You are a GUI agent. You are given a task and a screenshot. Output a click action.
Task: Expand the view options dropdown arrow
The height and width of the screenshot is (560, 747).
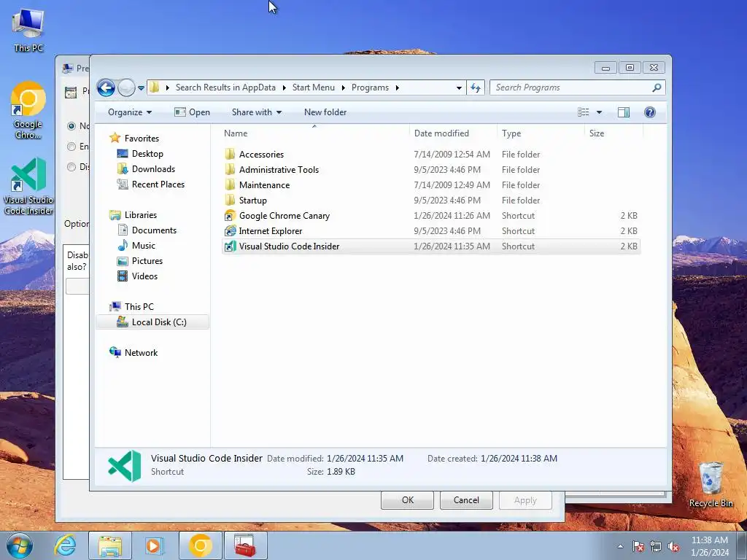coord(600,112)
